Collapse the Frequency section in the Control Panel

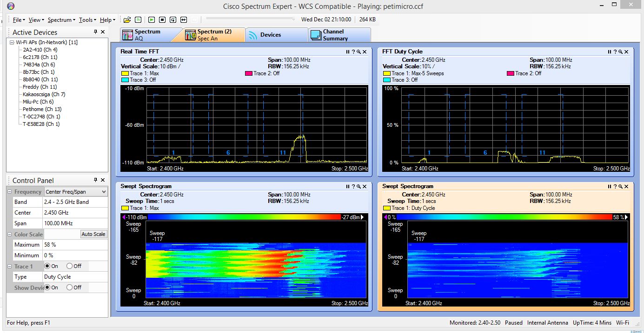10,192
